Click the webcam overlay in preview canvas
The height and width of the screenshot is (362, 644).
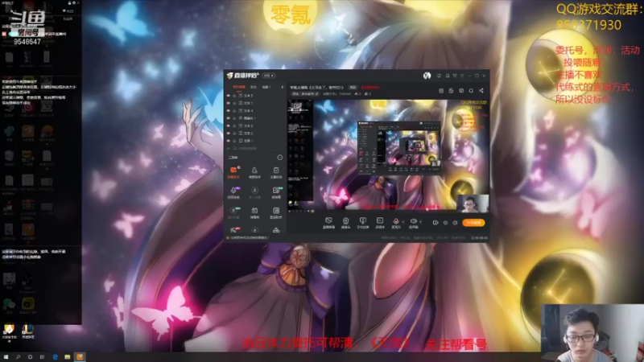tap(473, 204)
